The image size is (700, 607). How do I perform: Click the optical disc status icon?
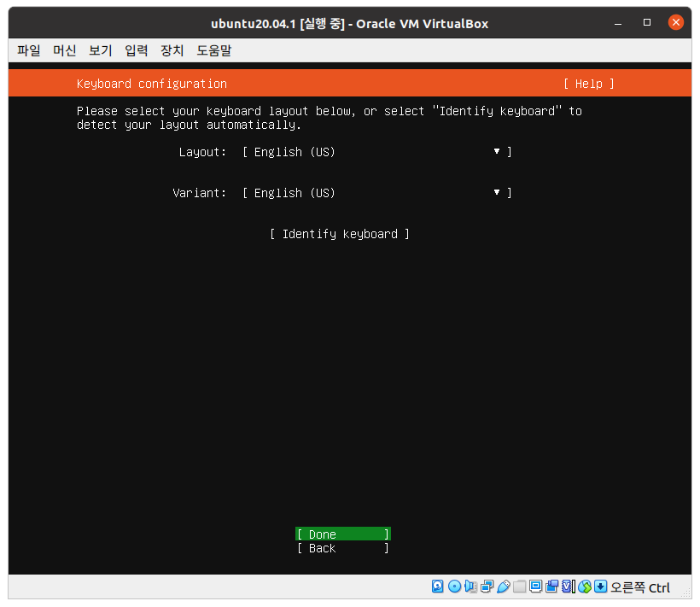(454, 586)
